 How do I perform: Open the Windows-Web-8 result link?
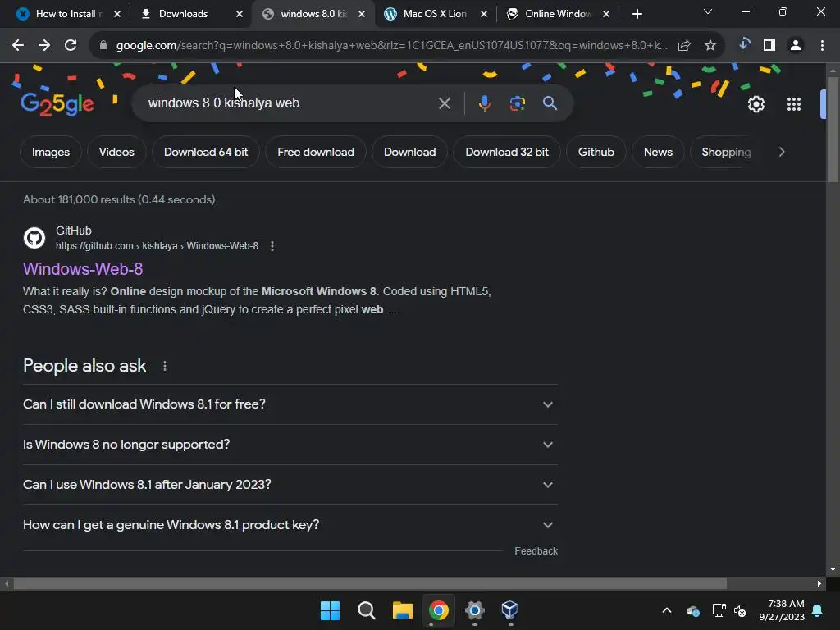tap(83, 269)
